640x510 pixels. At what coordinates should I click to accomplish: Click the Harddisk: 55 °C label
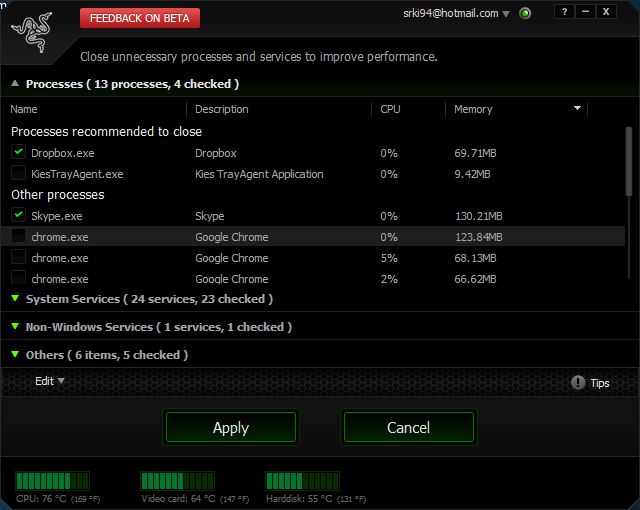[316, 499]
